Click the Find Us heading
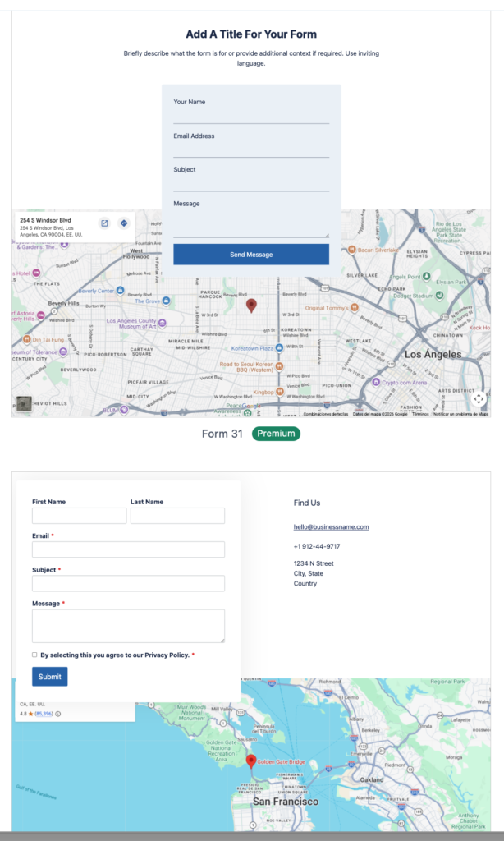The height and width of the screenshot is (841, 504). (x=307, y=503)
